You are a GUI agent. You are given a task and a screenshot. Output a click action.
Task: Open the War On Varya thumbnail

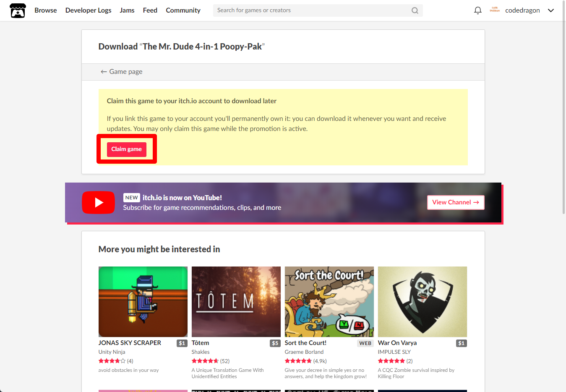423,302
